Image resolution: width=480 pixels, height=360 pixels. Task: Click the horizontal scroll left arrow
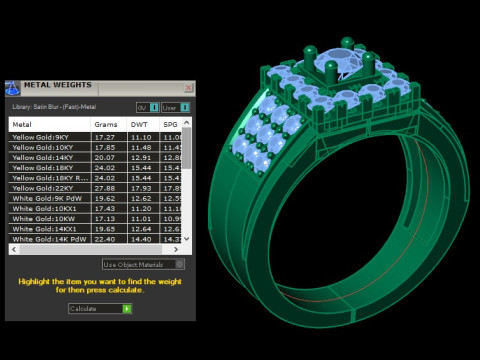pyautogui.click(x=14, y=249)
